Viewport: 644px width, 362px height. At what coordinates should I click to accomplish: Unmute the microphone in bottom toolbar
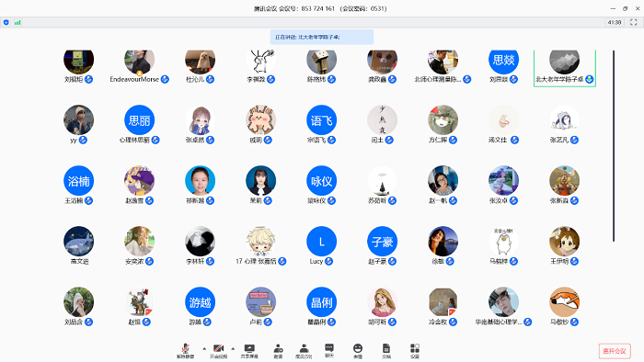(x=186, y=351)
